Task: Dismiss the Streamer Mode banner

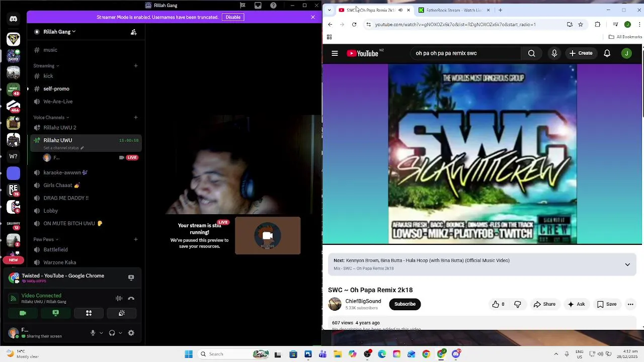Action: point(313,17)
